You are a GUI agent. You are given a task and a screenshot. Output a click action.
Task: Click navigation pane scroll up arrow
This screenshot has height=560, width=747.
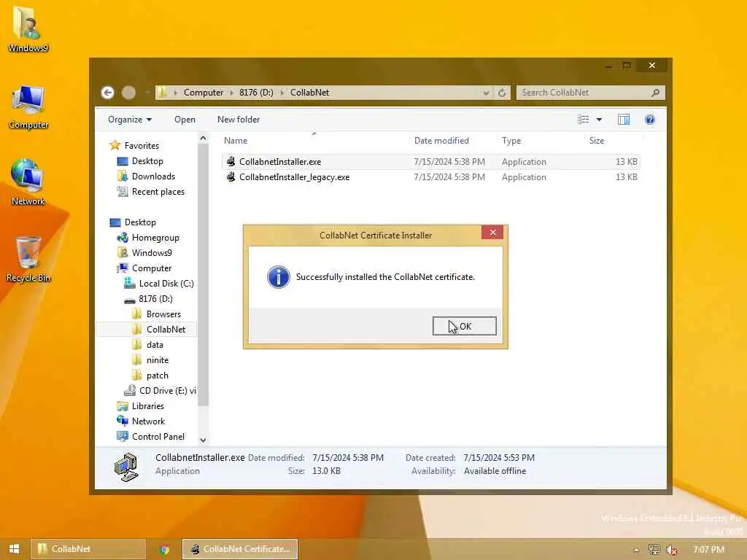coord(203,138)
